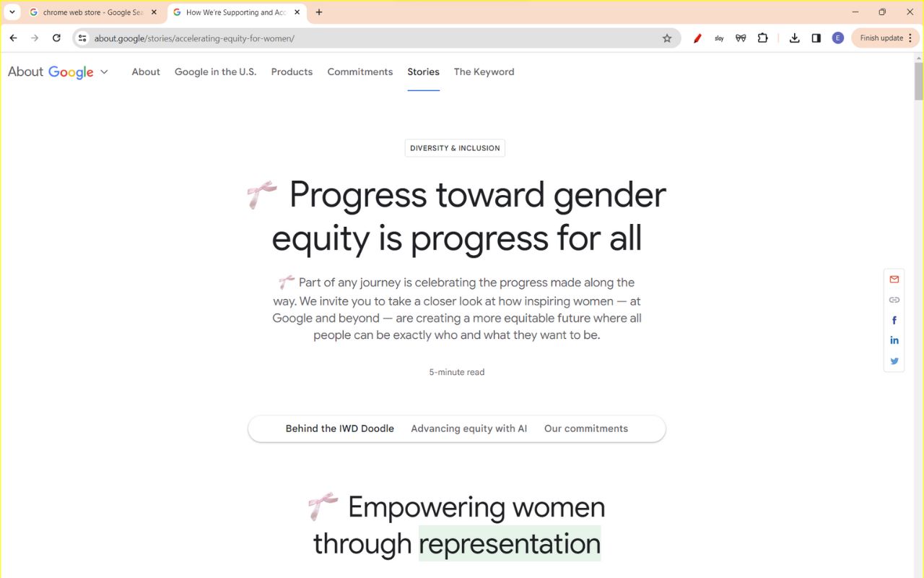Go to the About Google logo home
The image size is (924, 578).
tap(51, 72)
